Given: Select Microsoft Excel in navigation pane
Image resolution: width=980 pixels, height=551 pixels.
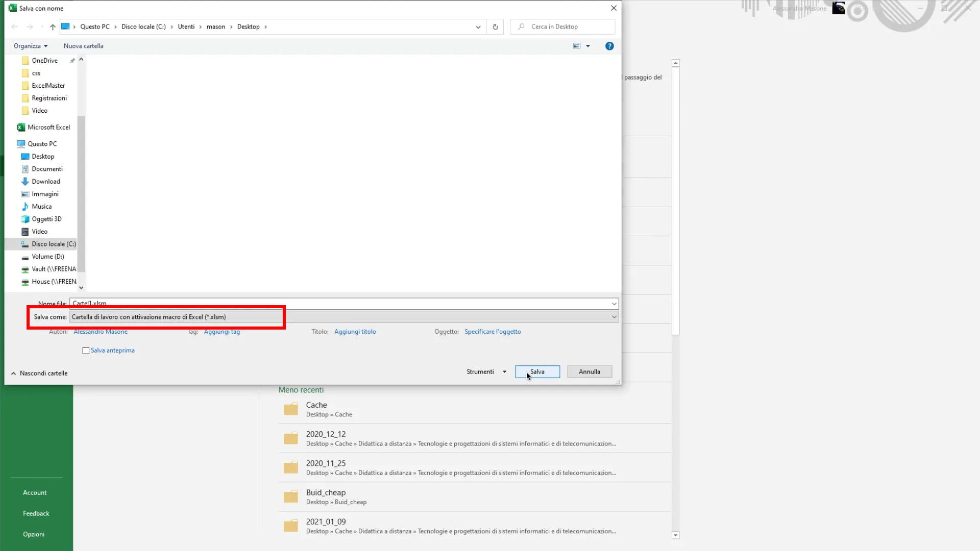Looking at the screenshot, I should click(48, 128).
